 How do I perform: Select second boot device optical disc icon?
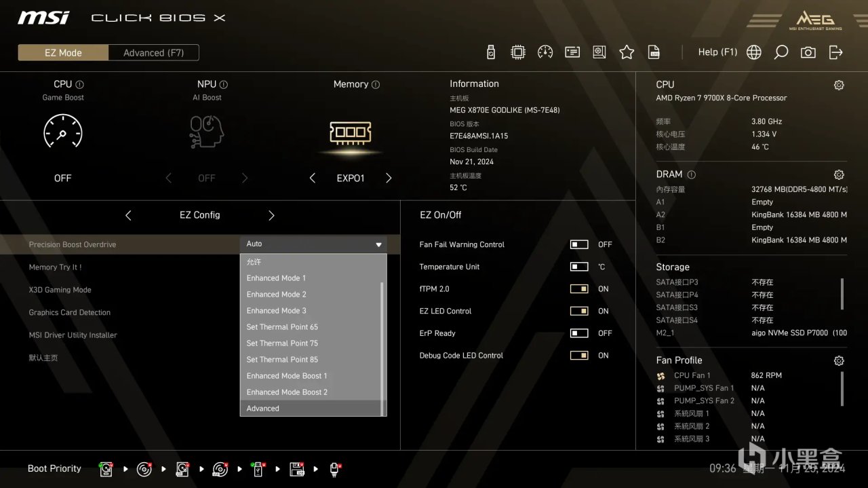[x=144, y=469]
